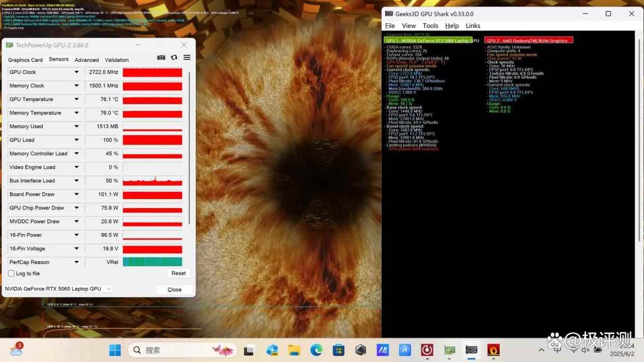Screen dimensions: 644x362
Task: Click the GPU-Z refresh icon
Action: (174, 57)
